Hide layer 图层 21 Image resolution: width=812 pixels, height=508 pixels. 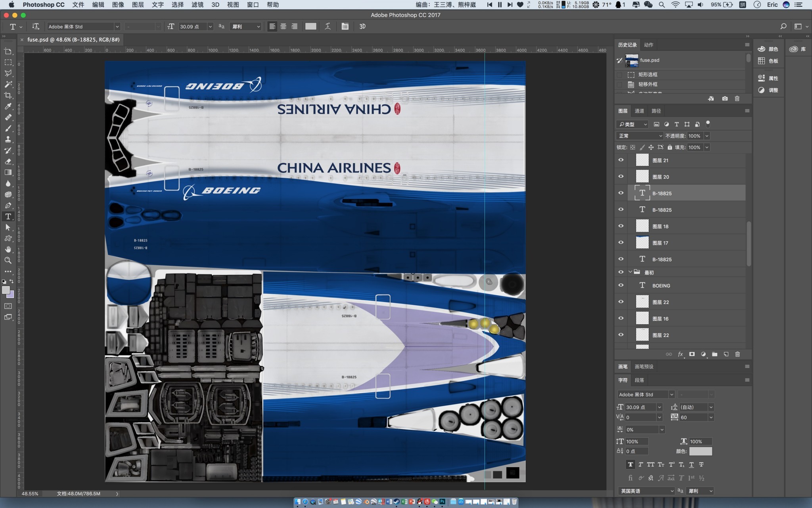click(621, 160)
